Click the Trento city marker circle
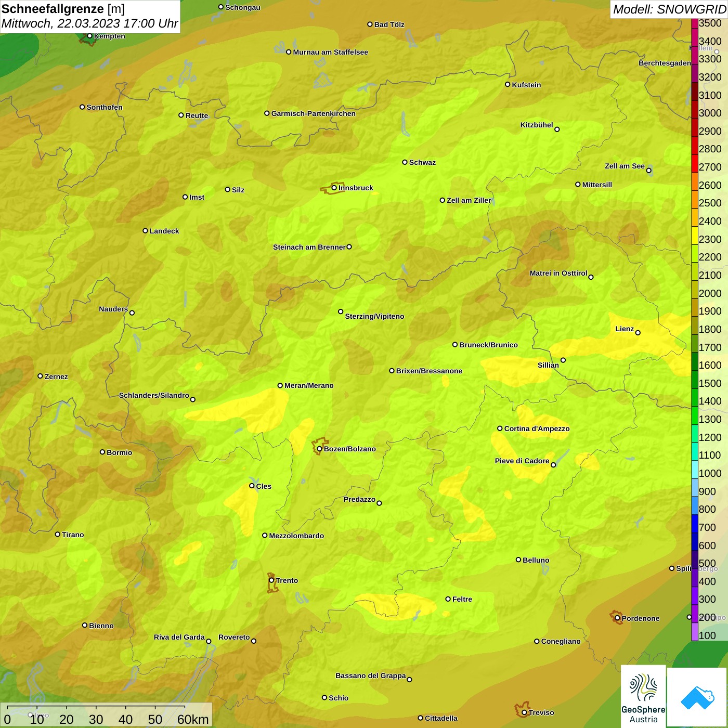Viewport: 728px width, 728px height. click(271, 580)
